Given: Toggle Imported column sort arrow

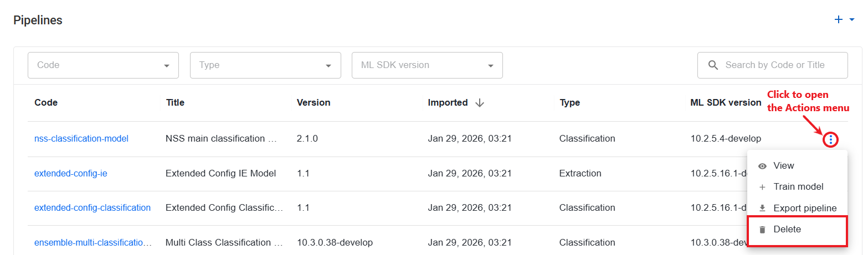Looking at the screenshot, I should (x=480, y=103).
